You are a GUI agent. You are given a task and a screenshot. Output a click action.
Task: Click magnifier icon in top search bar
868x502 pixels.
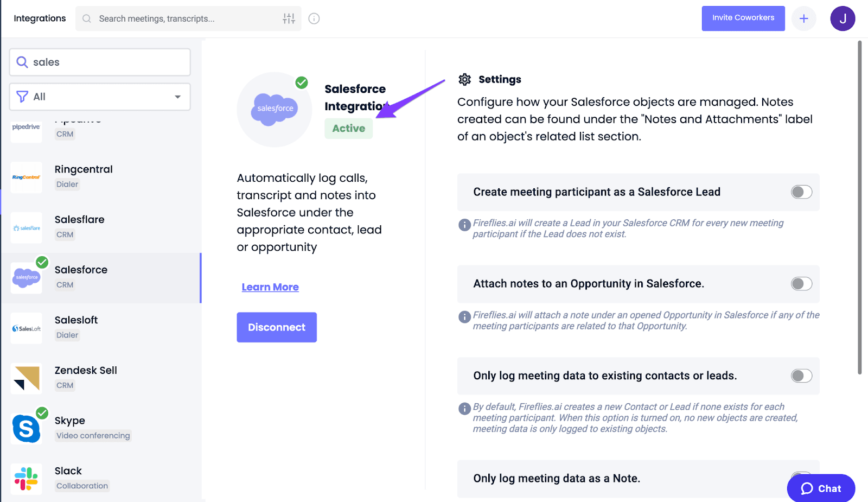coord(87,18)
